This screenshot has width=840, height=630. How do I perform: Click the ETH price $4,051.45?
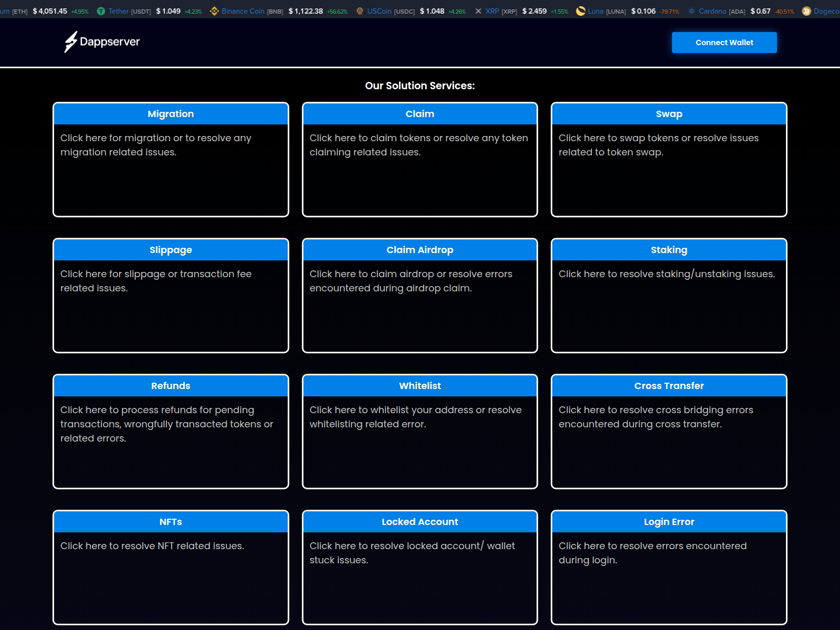pyautogui.click(x=50, y=11)
